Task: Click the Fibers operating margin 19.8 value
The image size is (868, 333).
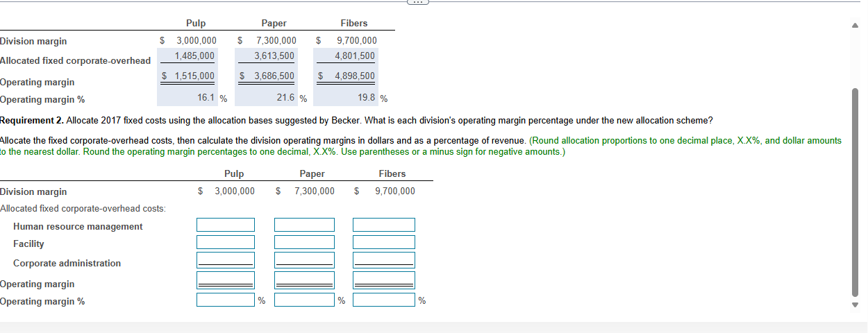Action: (x=367, y=98)
